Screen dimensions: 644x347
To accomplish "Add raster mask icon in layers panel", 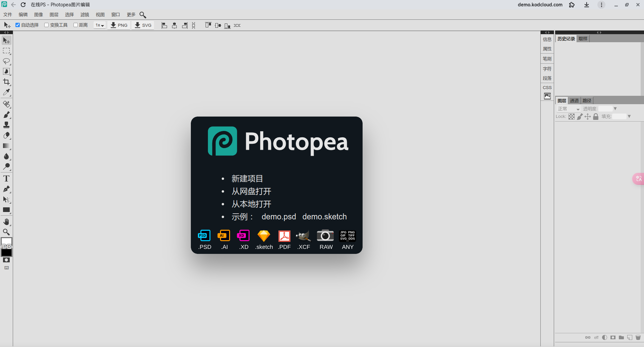I will tap(613, 337).
